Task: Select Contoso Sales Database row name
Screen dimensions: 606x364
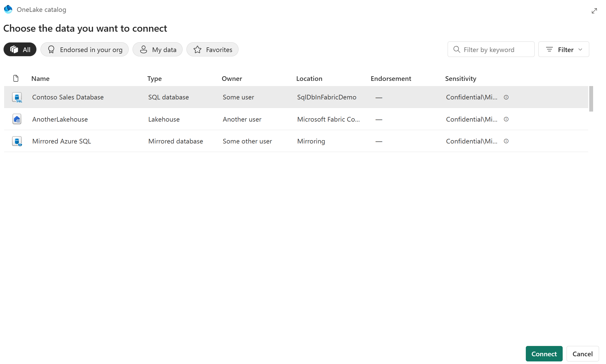Action: click(68, 97)
